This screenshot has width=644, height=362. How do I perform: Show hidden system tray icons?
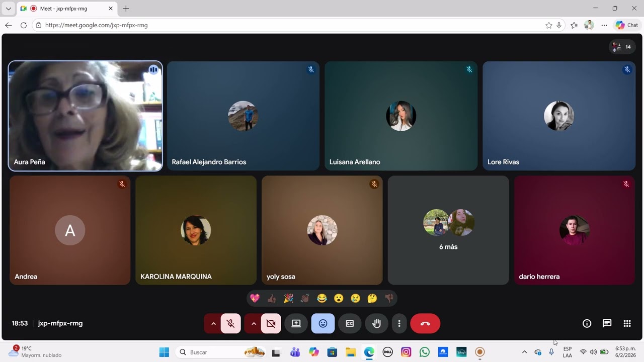(524, 352)
